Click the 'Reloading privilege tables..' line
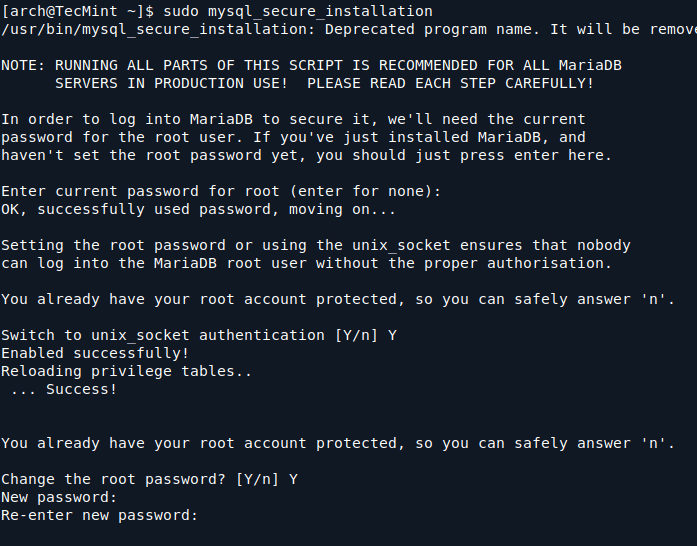 coord(127,371)
